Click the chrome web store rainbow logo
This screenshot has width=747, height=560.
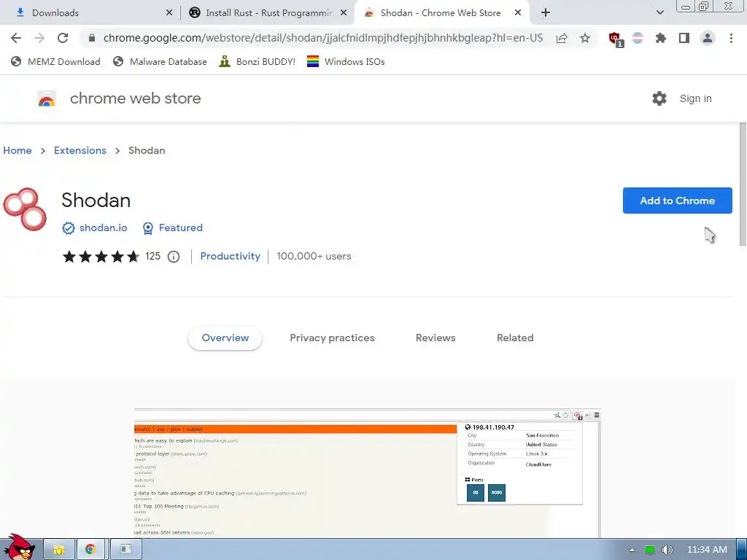tap(47, 99)
